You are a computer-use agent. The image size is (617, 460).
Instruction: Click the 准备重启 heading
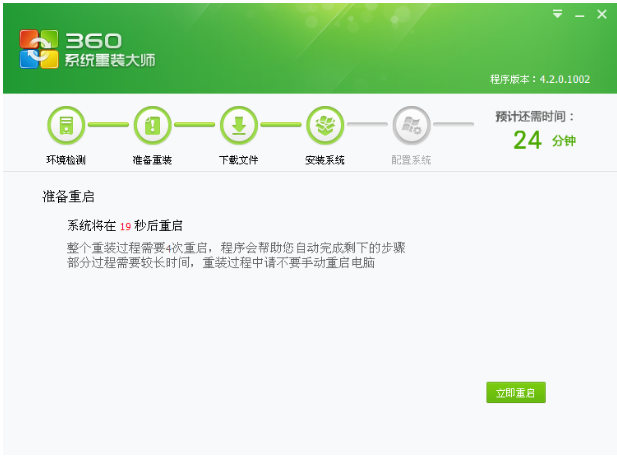click(x=69, y=196)
